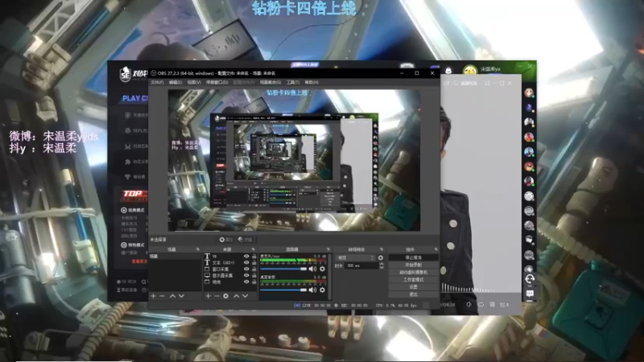Add a new scene with the plus icon
This screenshot has width=644, height=362.
click(x=153, y=296)
